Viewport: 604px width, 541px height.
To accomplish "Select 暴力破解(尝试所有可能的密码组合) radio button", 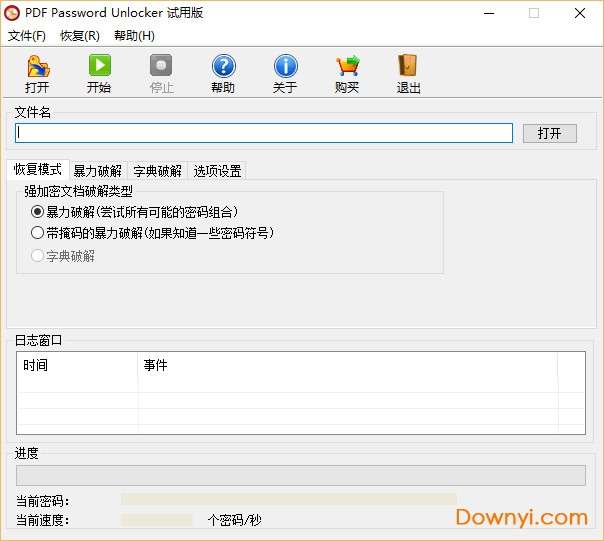I will [37, 212].
